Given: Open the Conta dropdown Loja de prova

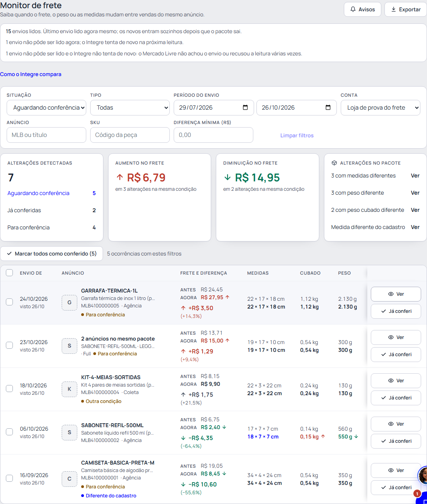Looking at the screenshot, I should coord(381,108).
